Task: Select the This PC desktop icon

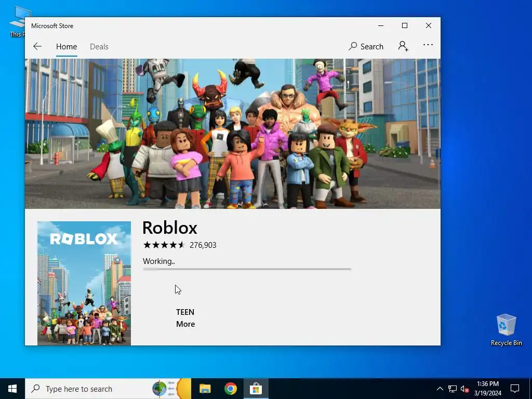Action: point(17,21)
